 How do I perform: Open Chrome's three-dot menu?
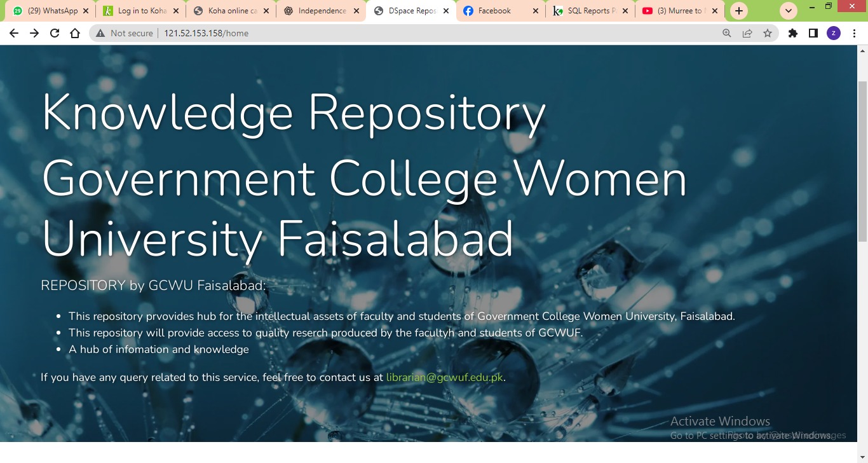click(x=853, y=33)
